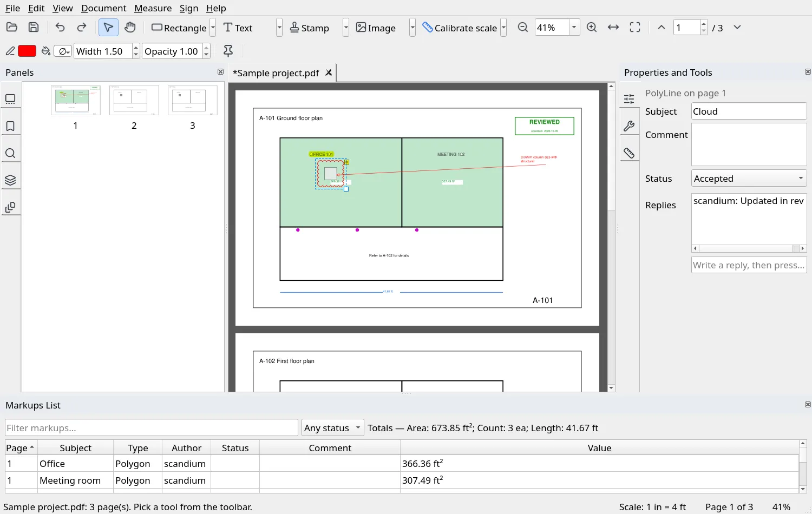Toggle the select arrow tool
This screenshot has width=812, height=514.
(x=108, y=28)
